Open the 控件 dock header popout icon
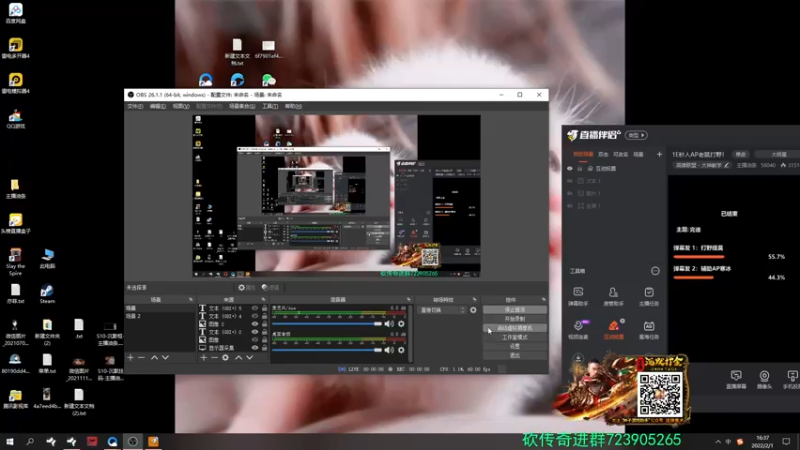This screenshot has height=450, width=800. coord(543,299)
